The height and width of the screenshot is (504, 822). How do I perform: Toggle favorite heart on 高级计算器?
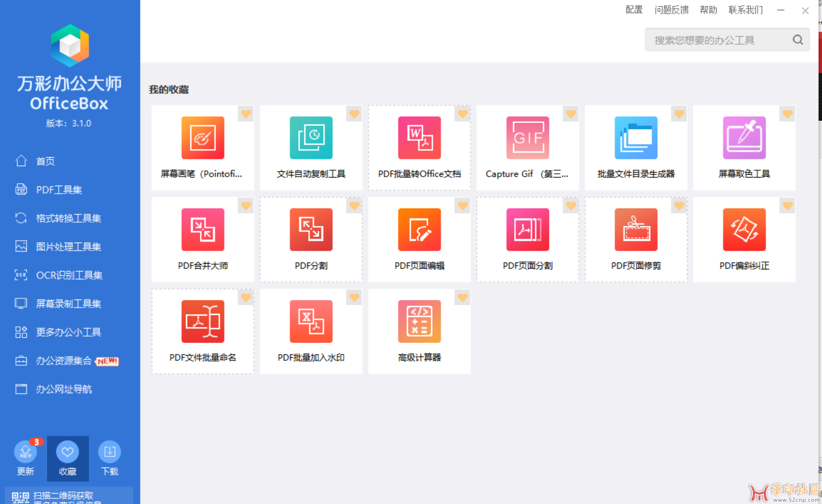tap(462, 297)
